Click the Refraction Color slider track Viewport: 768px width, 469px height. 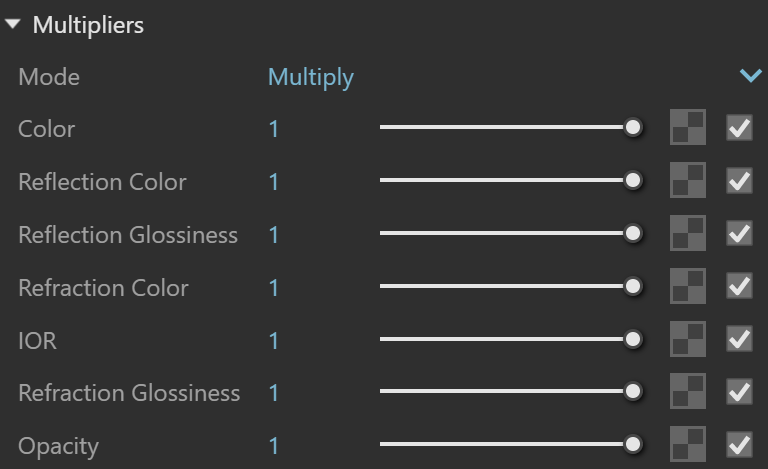[502, 286]
